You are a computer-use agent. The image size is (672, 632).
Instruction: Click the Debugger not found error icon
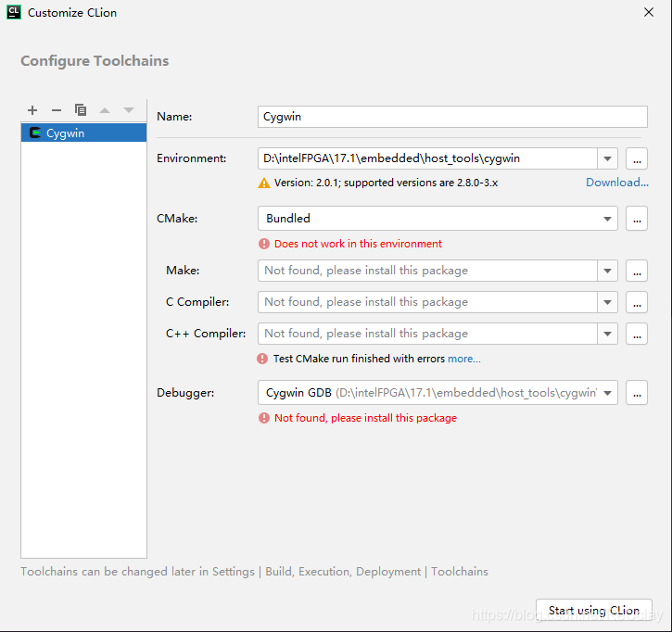(264, 418)
